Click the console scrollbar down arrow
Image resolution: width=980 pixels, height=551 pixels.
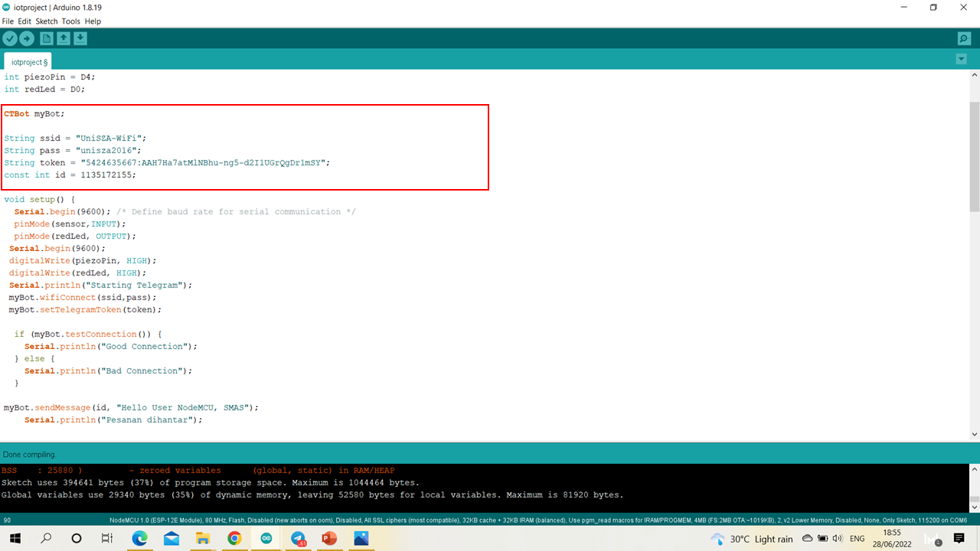pyautogui.click(x=974, y=507)
